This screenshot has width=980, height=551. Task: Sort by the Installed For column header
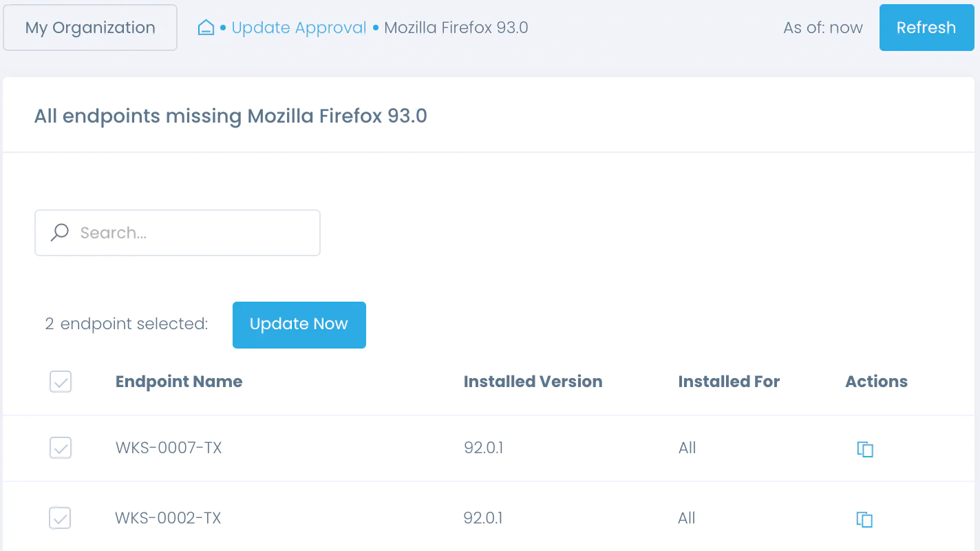tap(729, 382)
